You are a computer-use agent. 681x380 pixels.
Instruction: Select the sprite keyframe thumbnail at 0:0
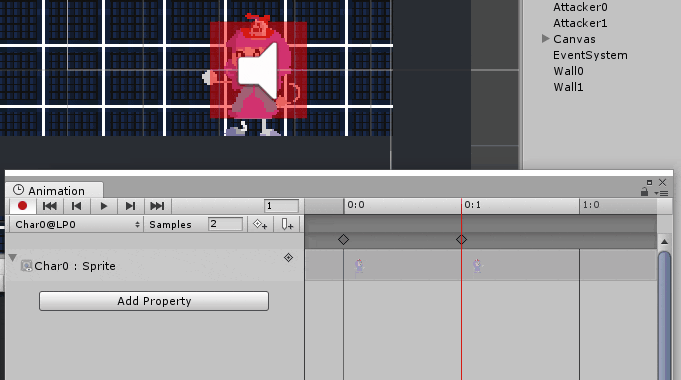(359, 265)
